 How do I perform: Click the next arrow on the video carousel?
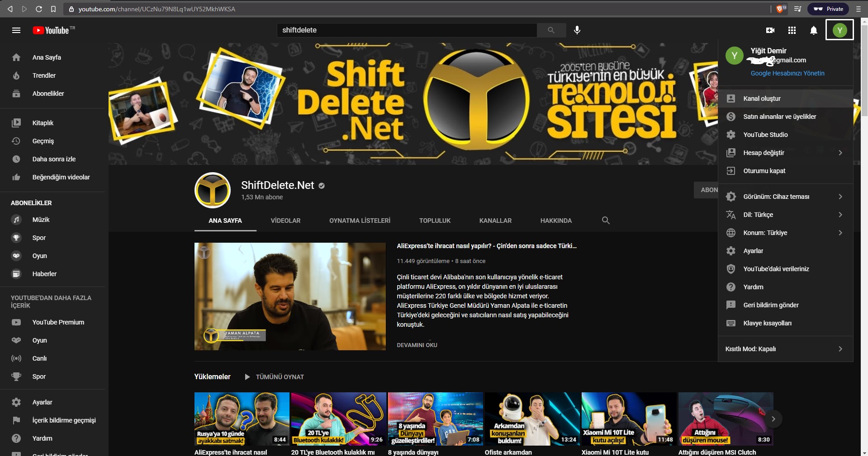pos(773,419)
